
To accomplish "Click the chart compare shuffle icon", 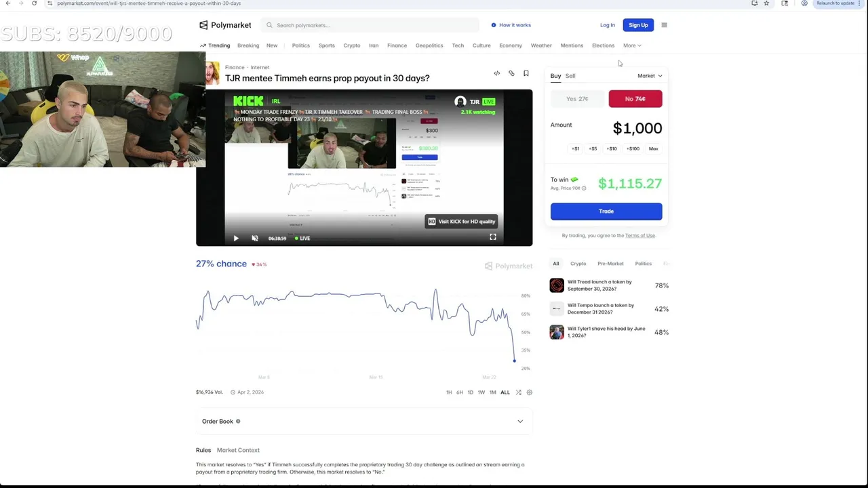I will [518, 392].
